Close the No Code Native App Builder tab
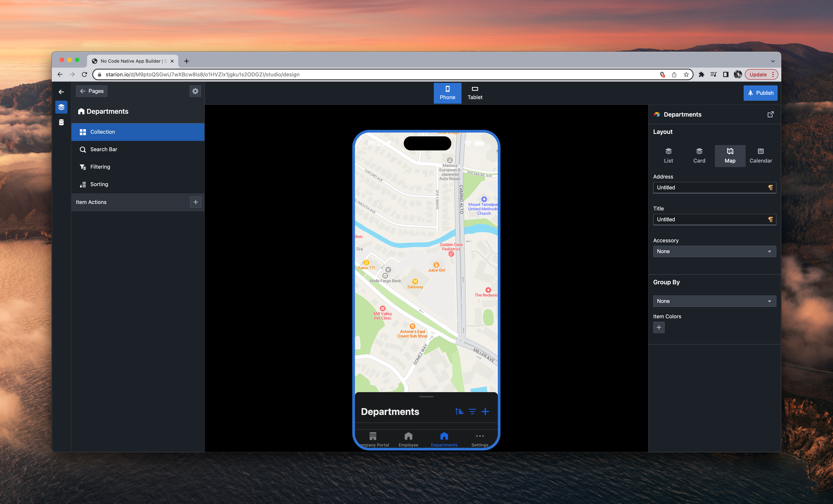This screenshot has width=833, height=504. tap(172, 61)
